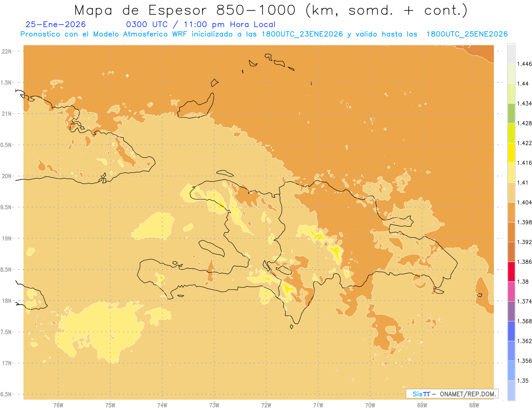Click the '6.5N' latitude label
This screenshot has height=411, width=532.
[x=7, y=394]
